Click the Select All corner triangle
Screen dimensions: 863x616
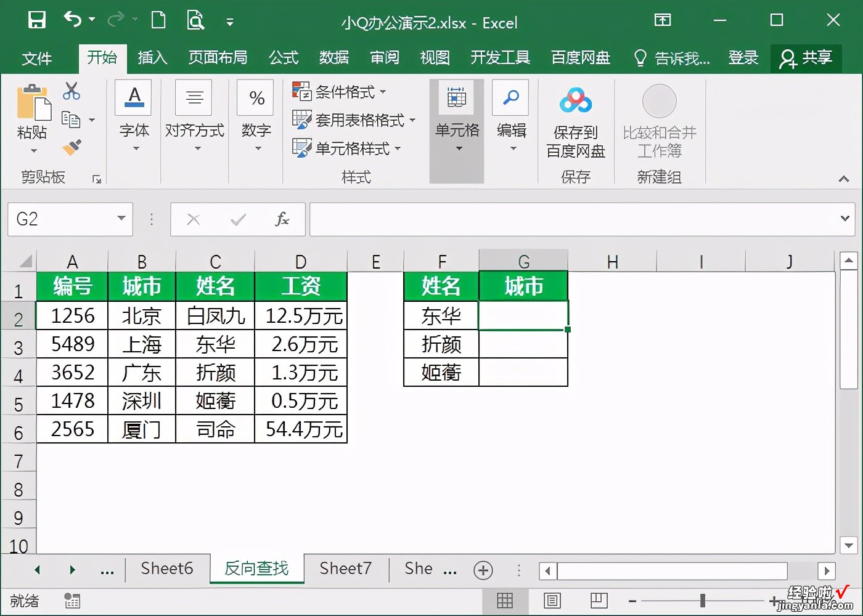[25, 261]
